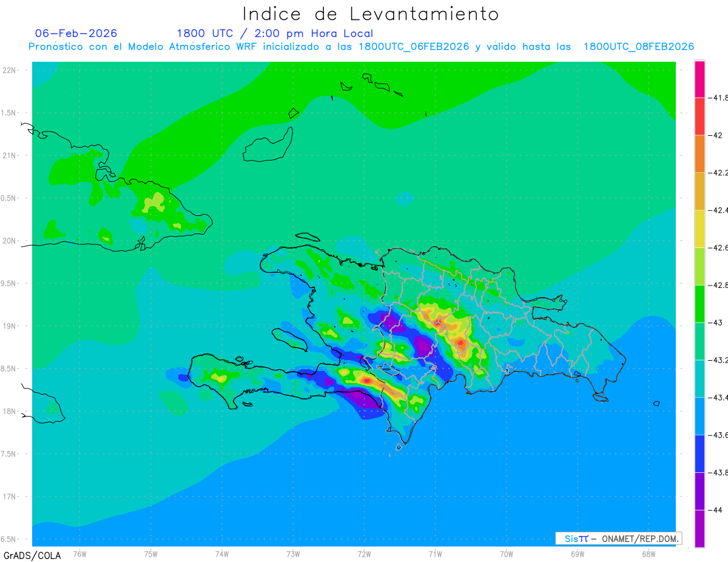Click the 70W longitude label

point(507,554)
